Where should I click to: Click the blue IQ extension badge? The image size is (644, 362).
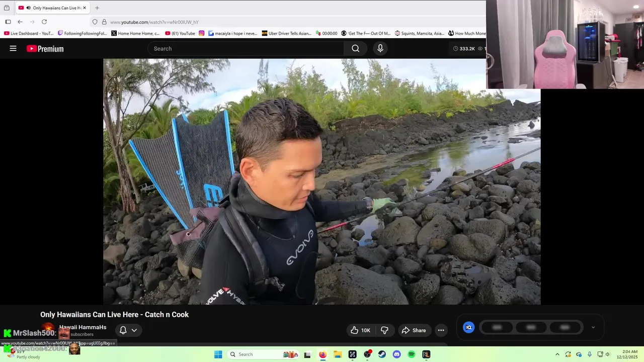[x=468, y=327]
